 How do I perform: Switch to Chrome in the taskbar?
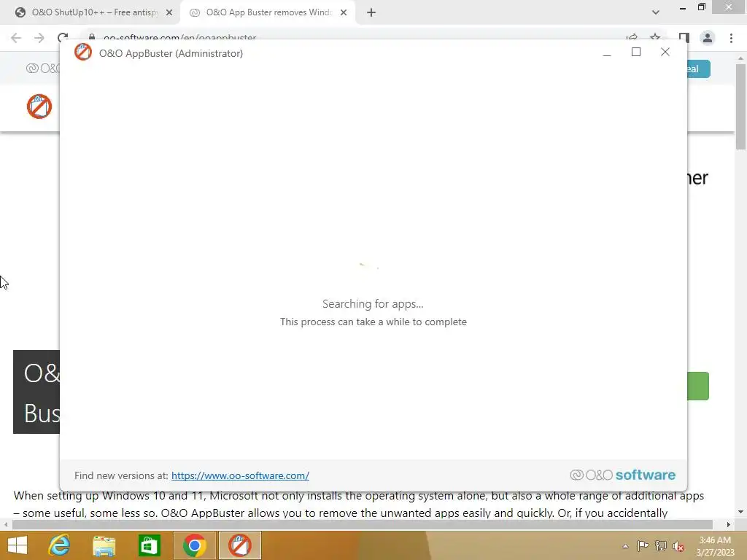tap(194, 545)
